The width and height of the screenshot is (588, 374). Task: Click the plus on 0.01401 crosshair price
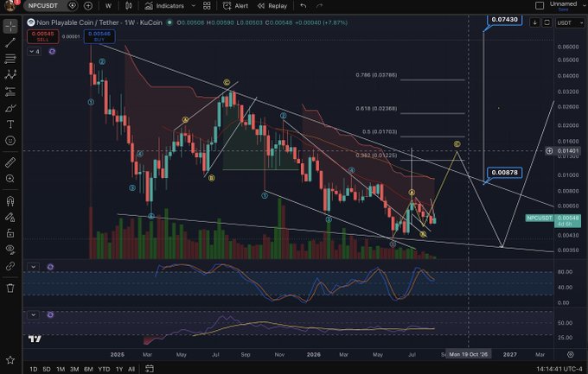pos(549,150)
